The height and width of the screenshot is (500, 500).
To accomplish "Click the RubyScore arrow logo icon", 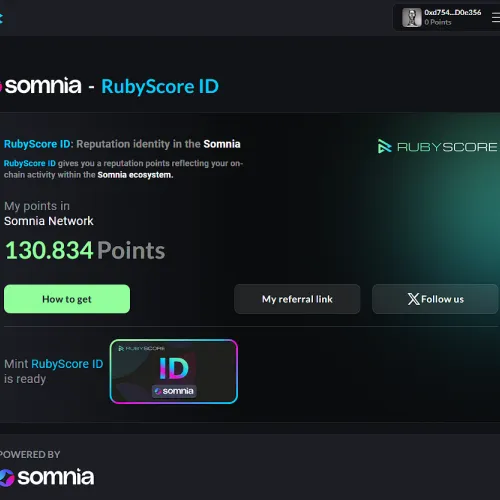I will click(384, 146).
